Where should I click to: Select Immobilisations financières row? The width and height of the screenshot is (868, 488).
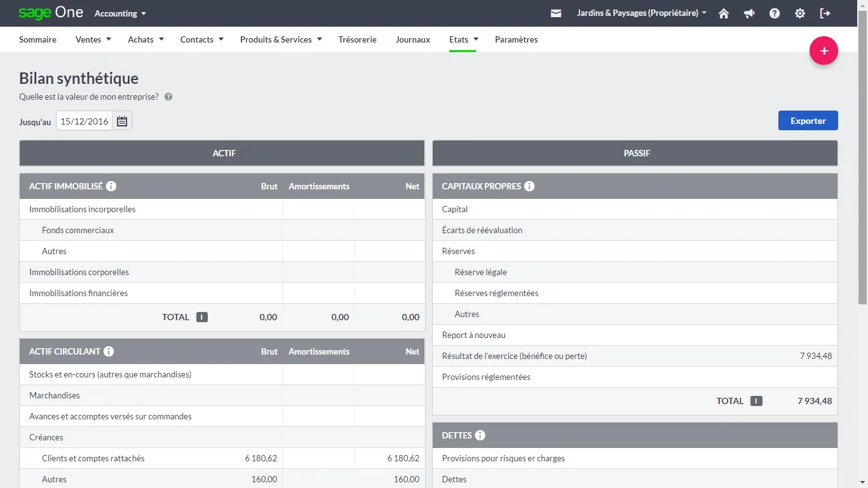pyautogui.click(x=222, y=293)
